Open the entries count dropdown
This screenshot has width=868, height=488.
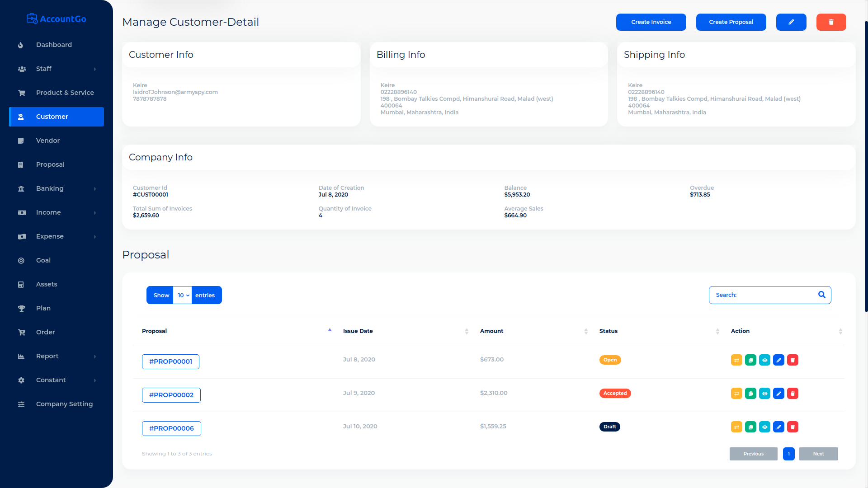click(183, 295)
